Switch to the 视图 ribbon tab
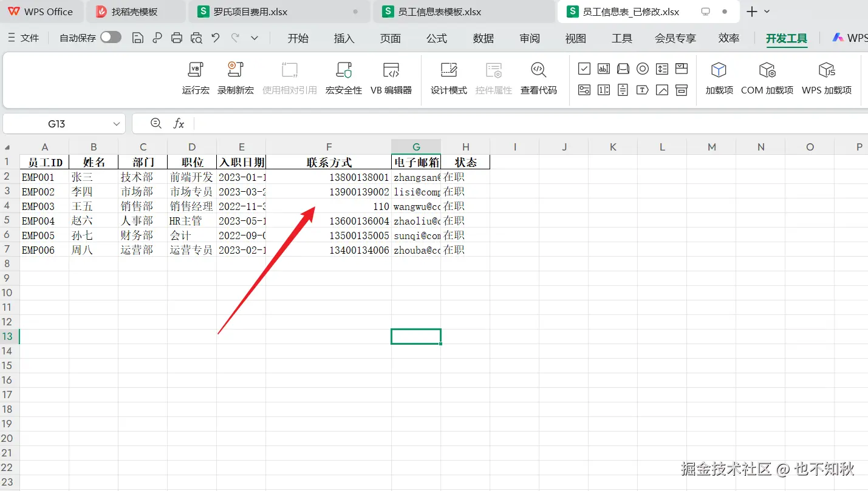Image resolution: width=868 pixels, height=491 pixels. coord(576,38)
